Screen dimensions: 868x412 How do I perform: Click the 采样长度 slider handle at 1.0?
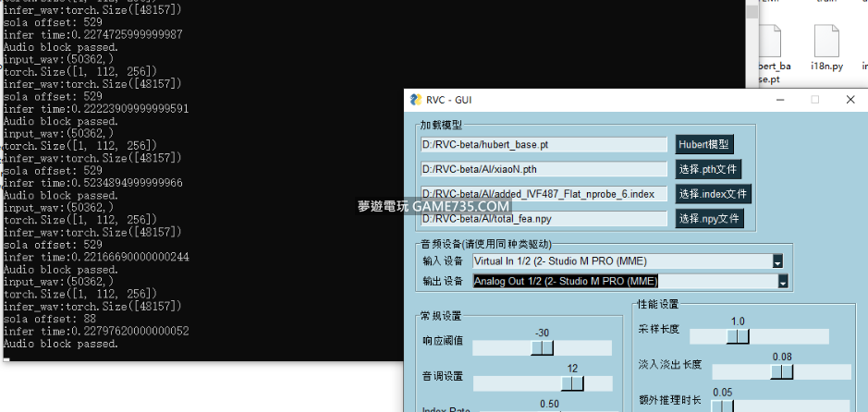pos(738,336)
